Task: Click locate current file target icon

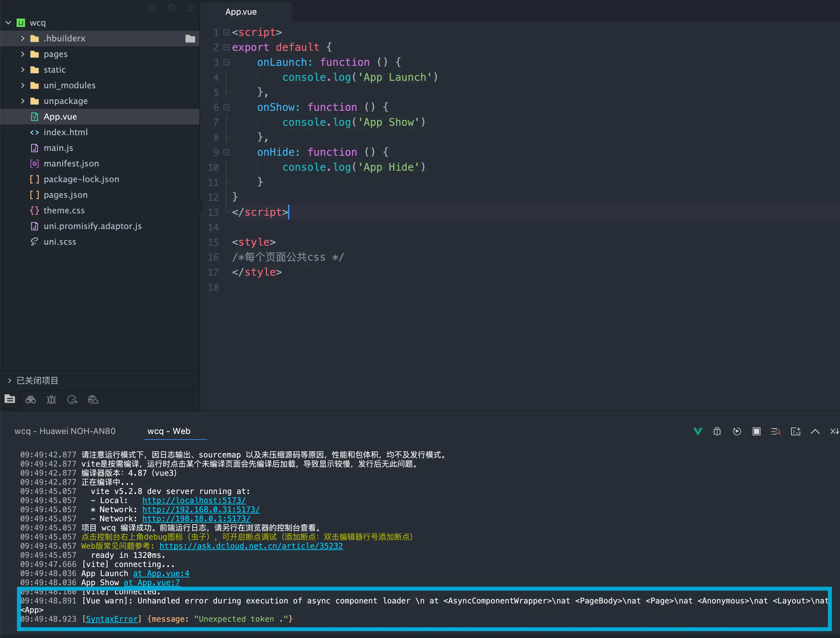Action: 152,8
